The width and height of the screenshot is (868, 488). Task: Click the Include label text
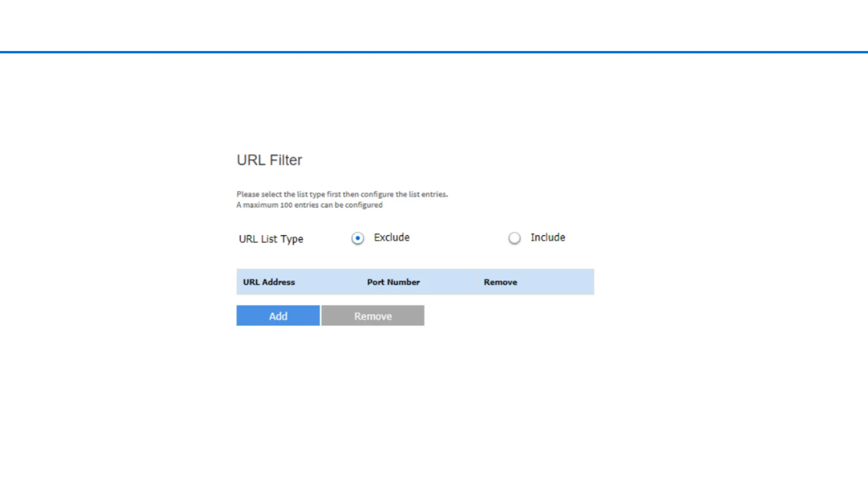[547, 238]
